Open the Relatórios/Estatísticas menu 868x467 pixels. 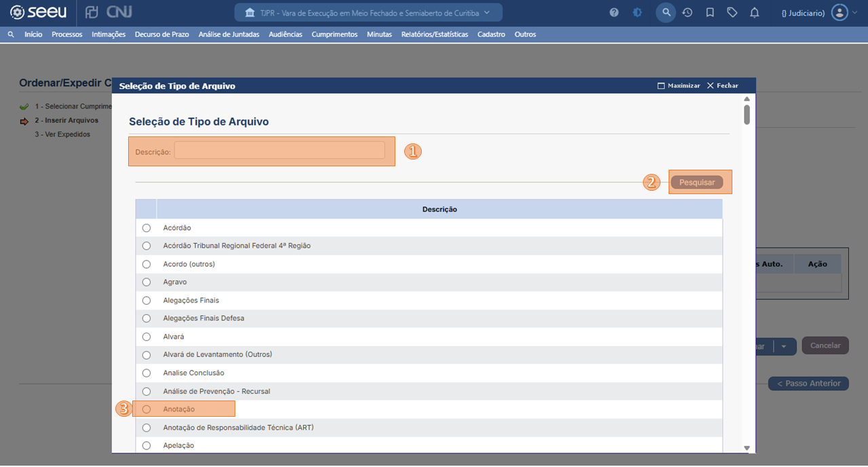434,35
